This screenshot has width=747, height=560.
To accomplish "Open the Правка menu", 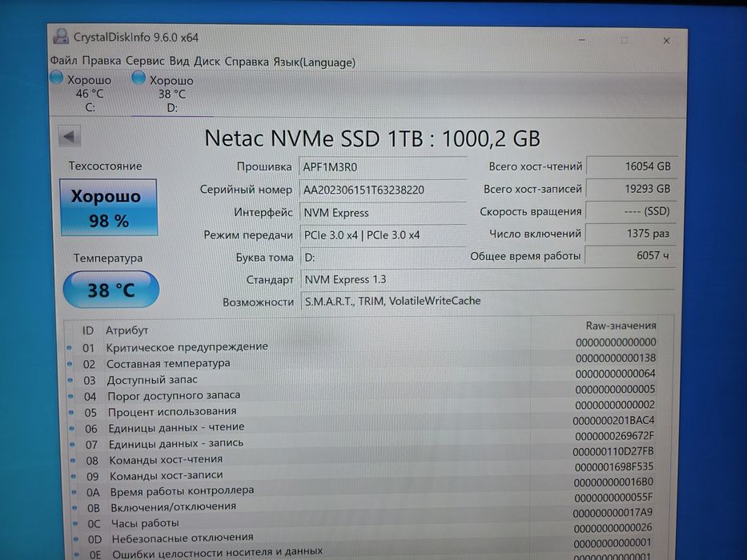I will coord(102,62).
